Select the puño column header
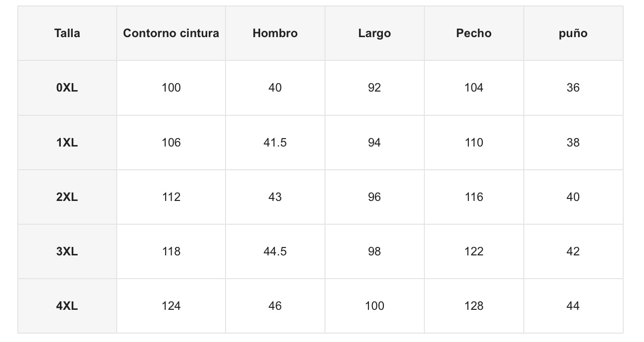This screenshot has height=342, width=644. coord(573,33)
